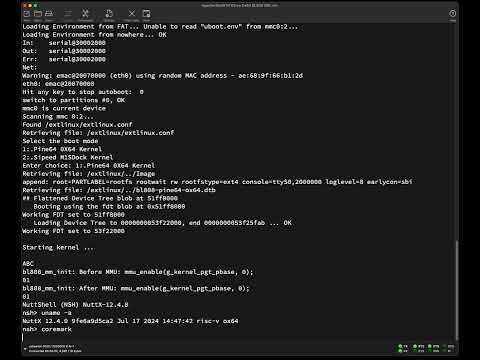Click the window title in the title bar
This screenshot has height=360, width=480.
click(x=239, y=5)
